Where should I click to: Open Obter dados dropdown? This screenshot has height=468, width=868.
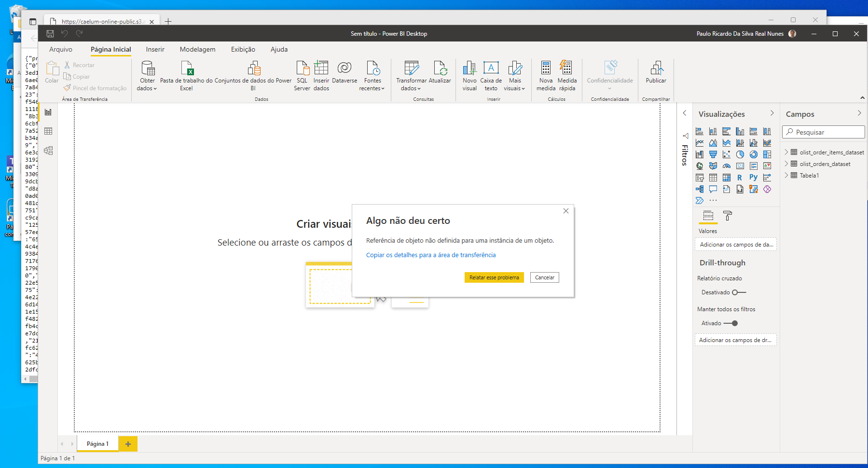147,76
